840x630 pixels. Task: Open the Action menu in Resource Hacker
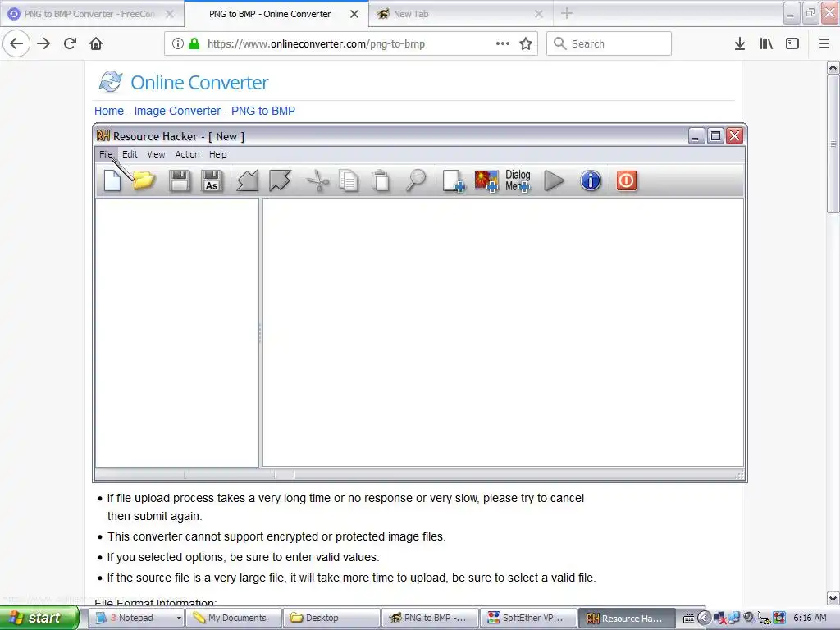pos(187,154)
